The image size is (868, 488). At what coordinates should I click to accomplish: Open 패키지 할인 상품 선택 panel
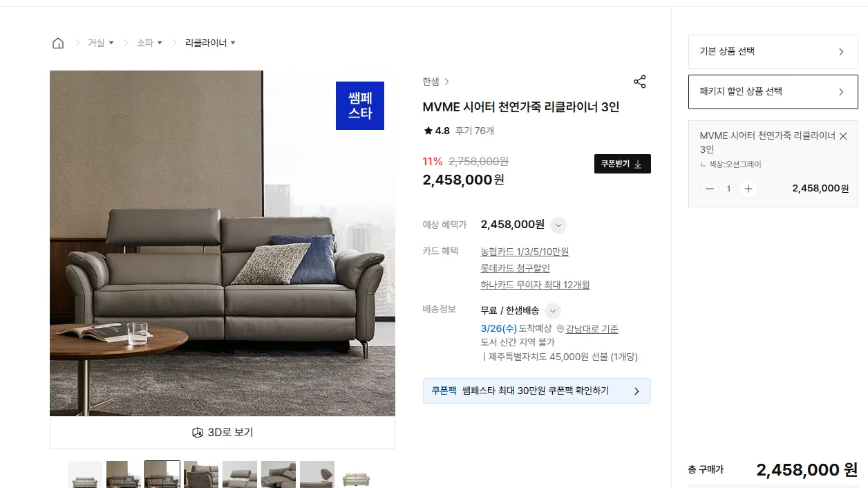point(773,92)
